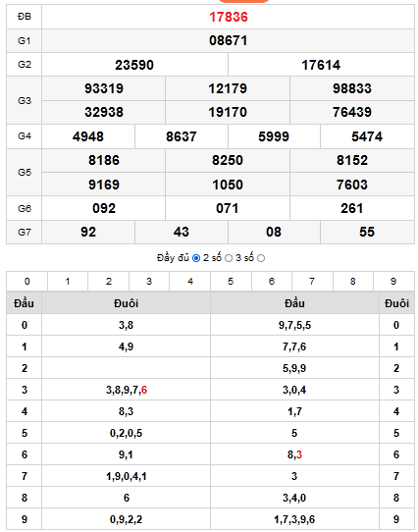Screen dimensions: 418x532
Task: Click the G5 number 8250
Action: point(228,160)
